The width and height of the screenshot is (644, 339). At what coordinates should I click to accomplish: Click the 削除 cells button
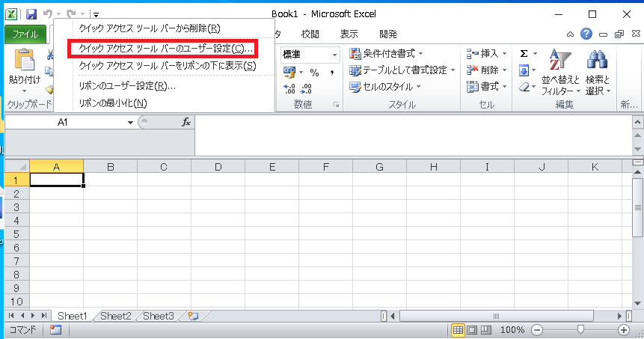[x=487, y=70]
